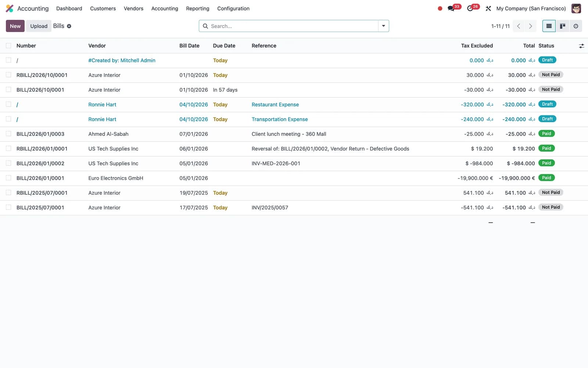Click the New button
The width and height of the screenshot is (588, 368).
pyautogui.click(x=15, y=26)
